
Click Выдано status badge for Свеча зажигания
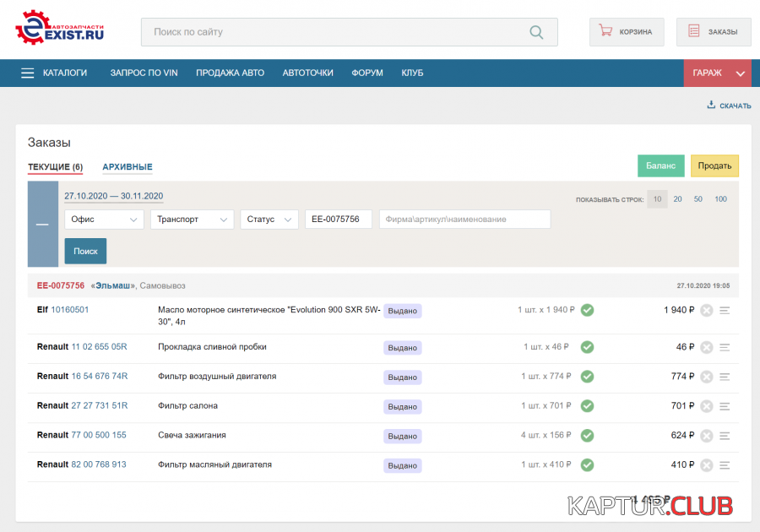coord(402,437)
